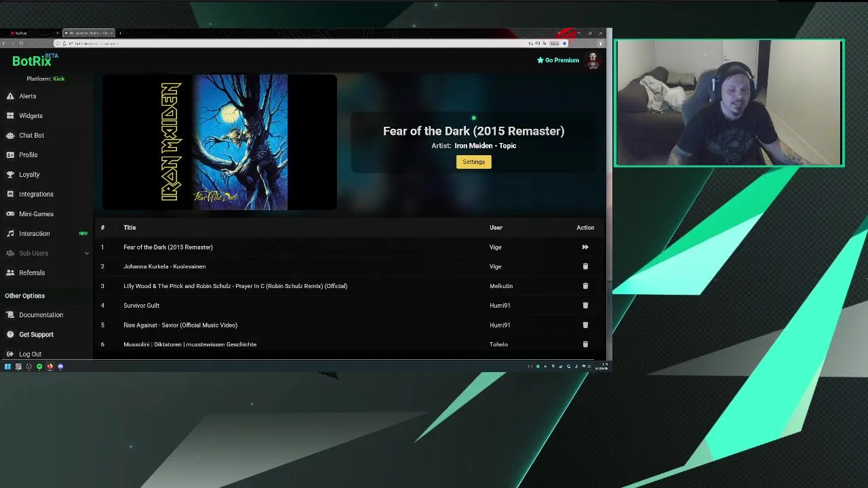Click the Get Support link text
Viewport: 868px width, 488px height.
(36, 335)
